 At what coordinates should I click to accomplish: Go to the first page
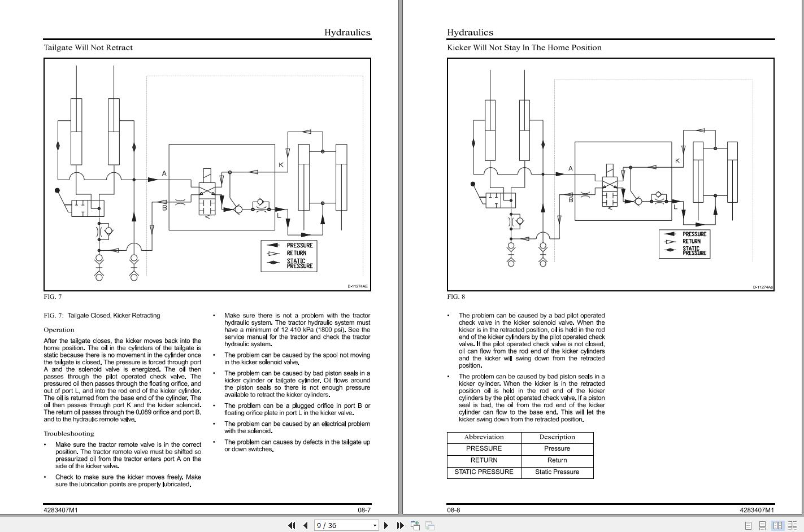(292, 525)
